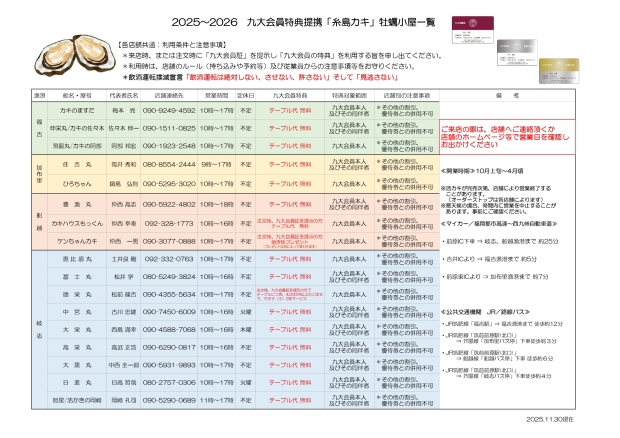The height and width of the screenshot is (438, 620).
Task: Click phone number 090-7450-6009
Action: tap(169, 312)
